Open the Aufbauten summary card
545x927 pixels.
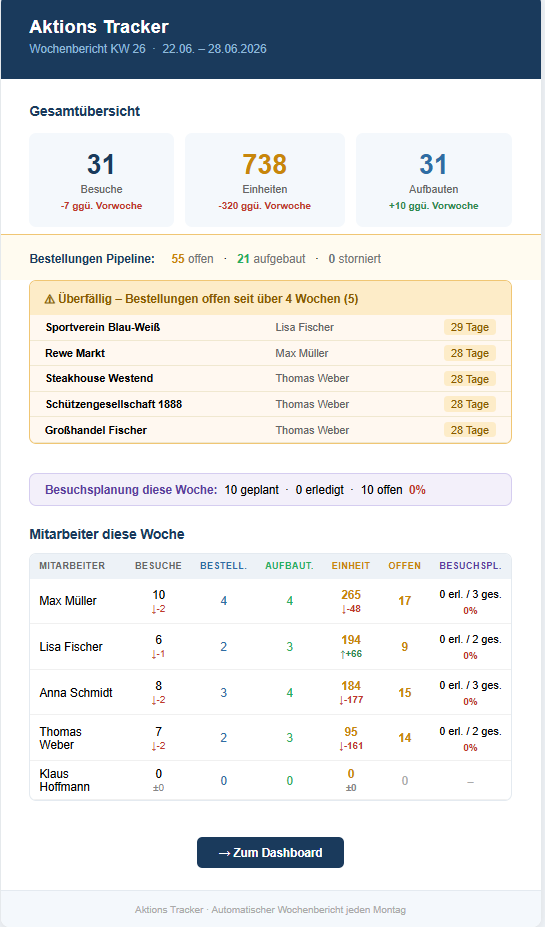[434, 180]
